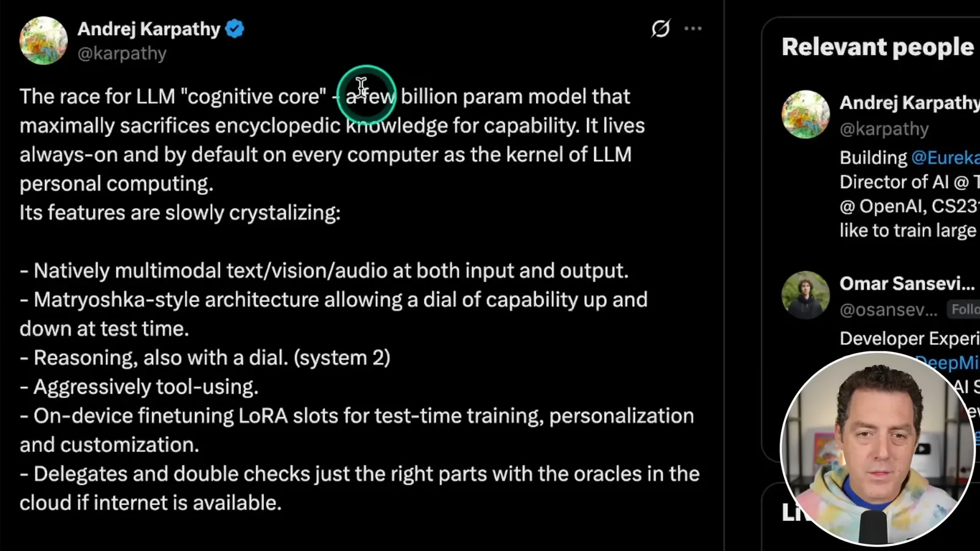Click the @karpathy handle in Relevant people
The image size is (980, 551).
coord(884,129)
